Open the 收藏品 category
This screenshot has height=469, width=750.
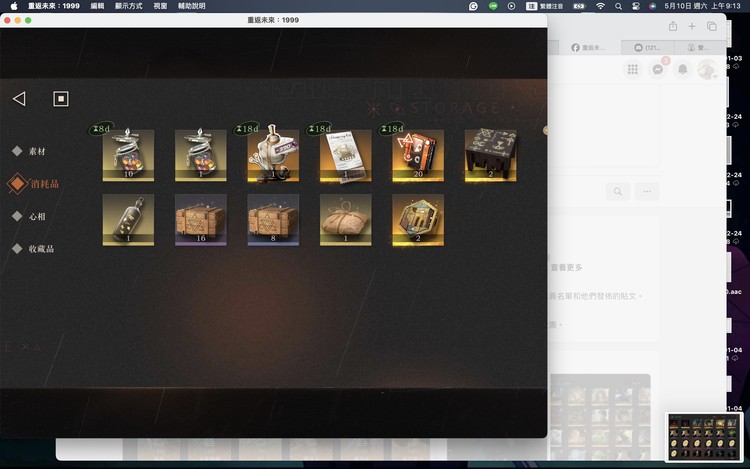[33, 249]
